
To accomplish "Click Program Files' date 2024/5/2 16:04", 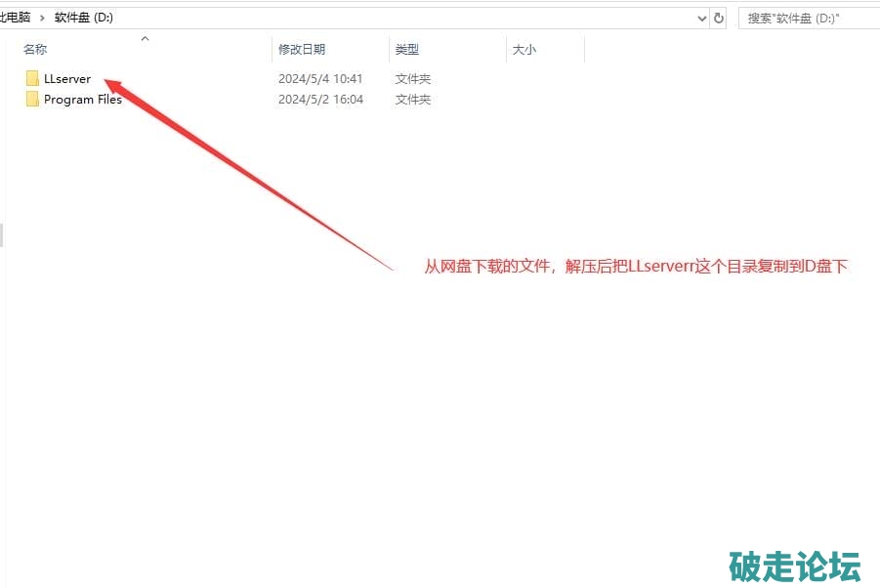I will coord(320,100).
